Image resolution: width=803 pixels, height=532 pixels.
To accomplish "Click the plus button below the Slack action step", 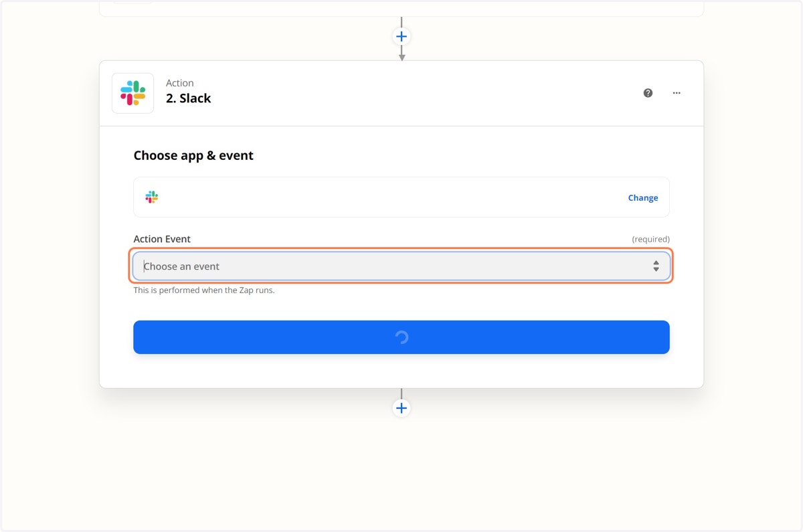I will pos(401,408).
